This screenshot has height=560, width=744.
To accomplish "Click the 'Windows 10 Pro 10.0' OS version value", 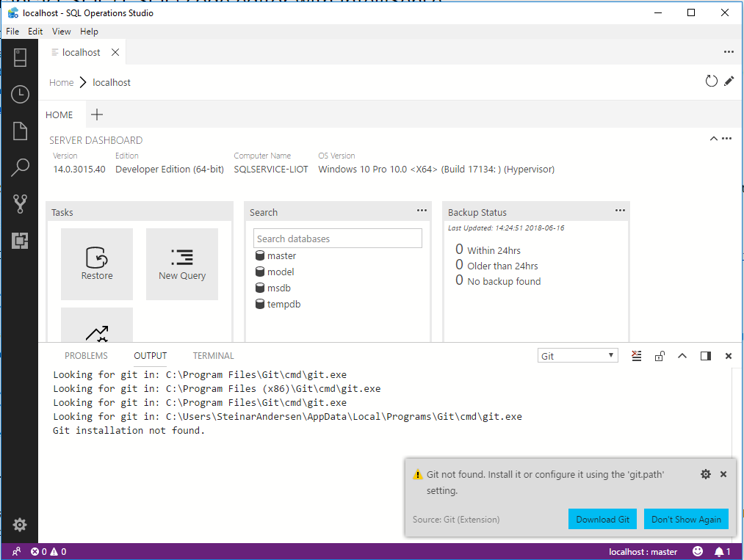I will tap(436, 170).
